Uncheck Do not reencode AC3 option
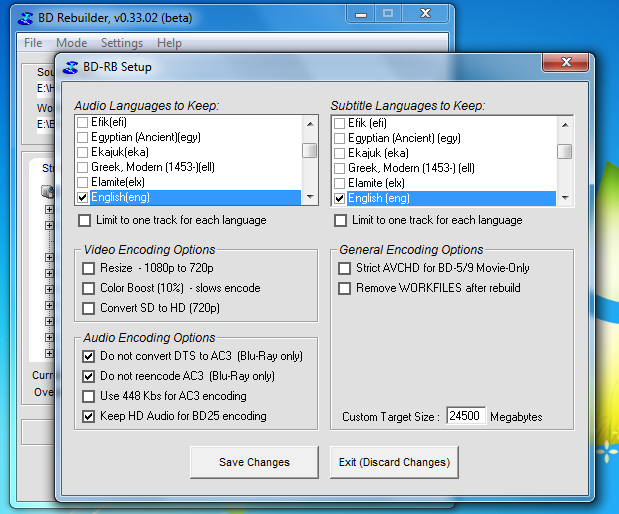 [x=88, y=376]
